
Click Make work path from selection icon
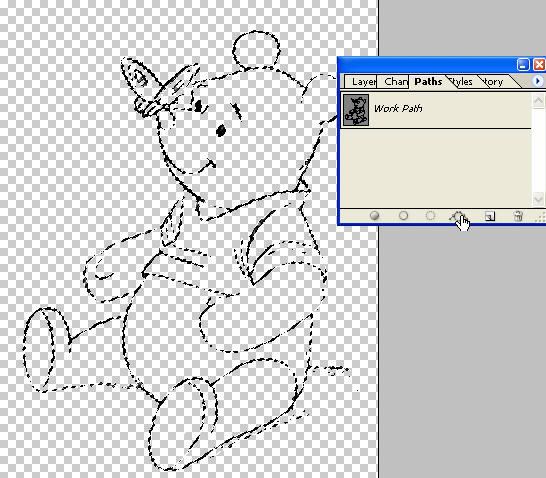(458, 216)
